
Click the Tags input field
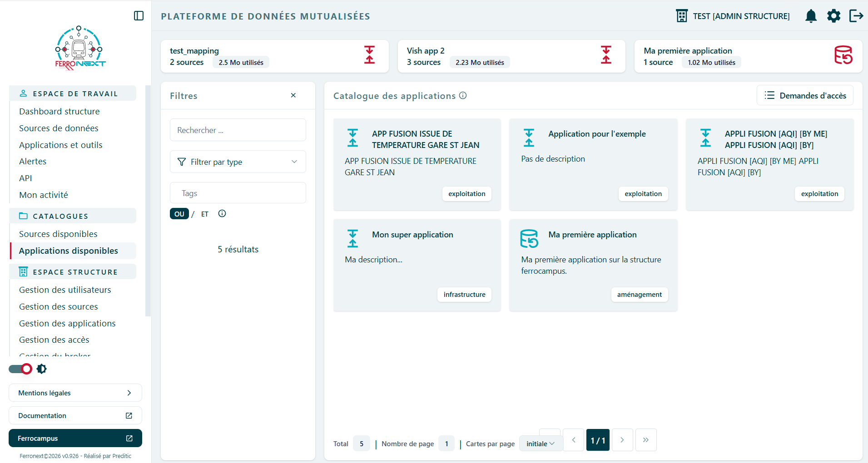point(238,192)
